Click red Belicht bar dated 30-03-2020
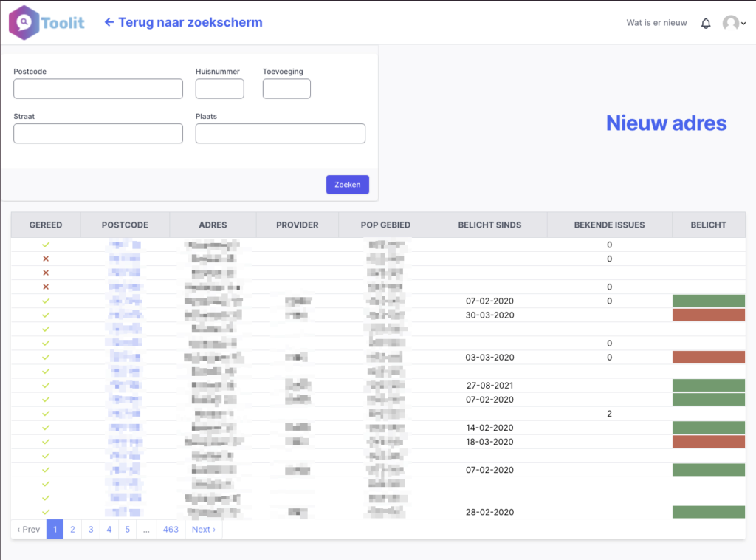 tap(708, 315)
